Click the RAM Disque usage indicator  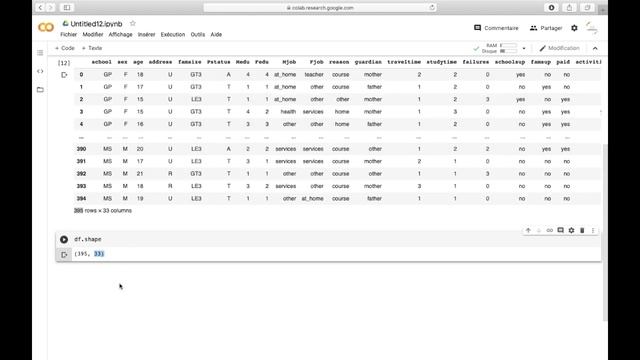pyautogui.click(x=499, y=48)
